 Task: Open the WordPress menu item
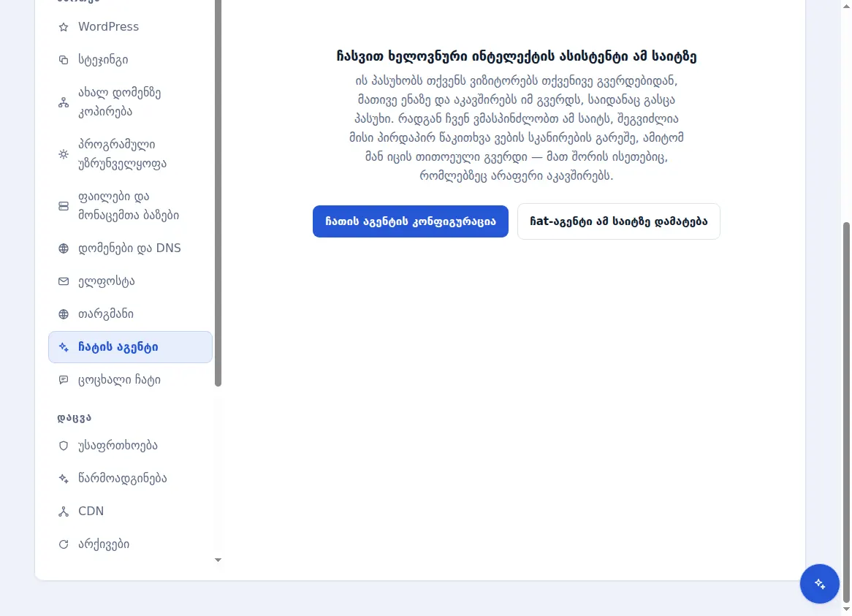click(130, 26)
